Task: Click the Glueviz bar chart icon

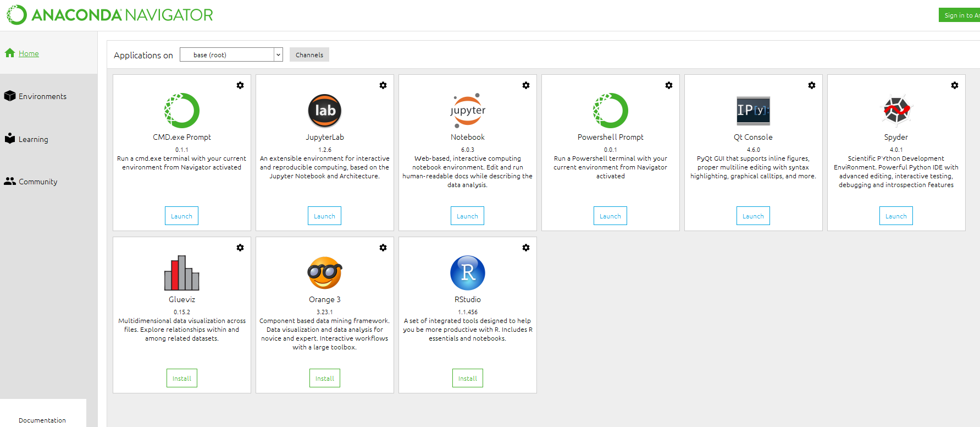Action: coord(182,273)
